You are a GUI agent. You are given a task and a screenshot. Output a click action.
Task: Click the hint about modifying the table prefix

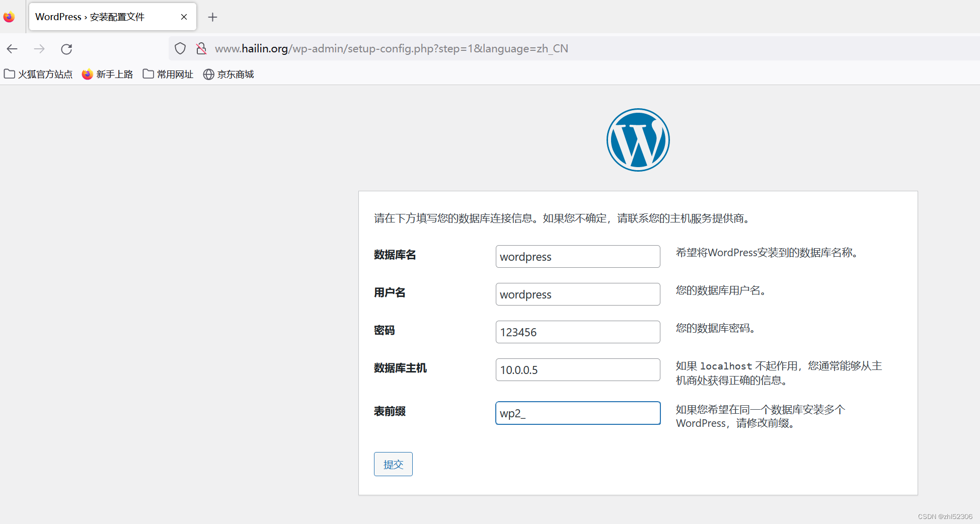pyautogui.click(x=761, y=416)
